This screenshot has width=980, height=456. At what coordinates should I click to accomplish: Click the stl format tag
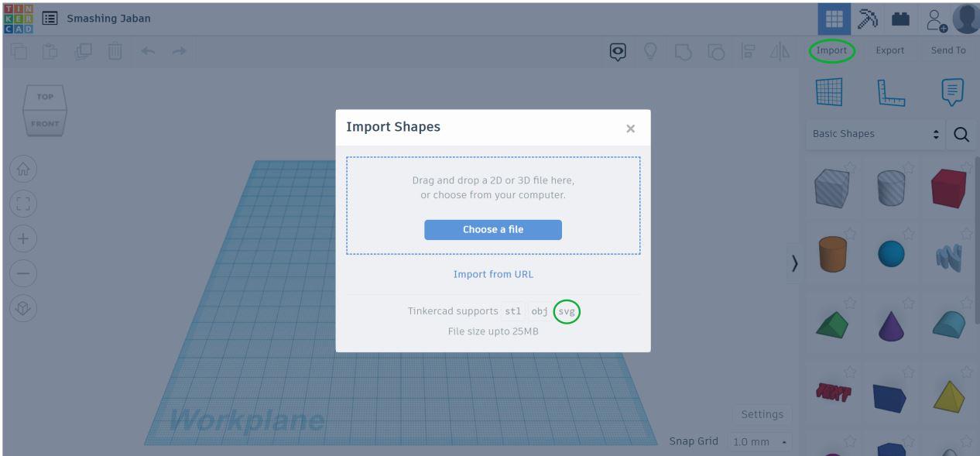pyautogui.click(x=513, y=311)
